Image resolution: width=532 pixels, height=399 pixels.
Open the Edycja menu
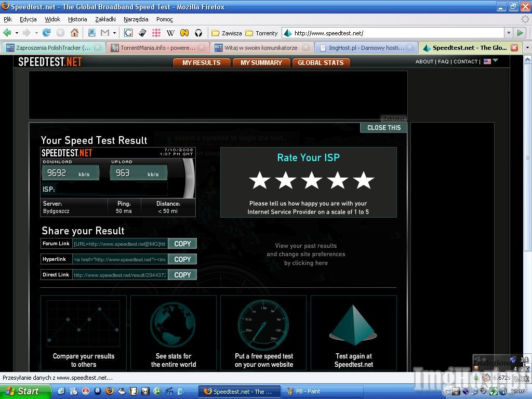pyautogui.click(x=28, y=19)
